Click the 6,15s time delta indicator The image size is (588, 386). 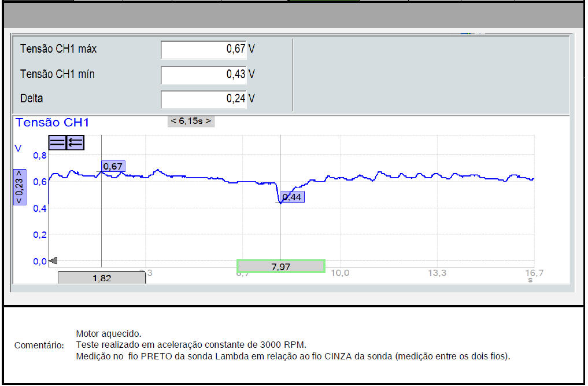pyautogui.click(x=191, y=122)
